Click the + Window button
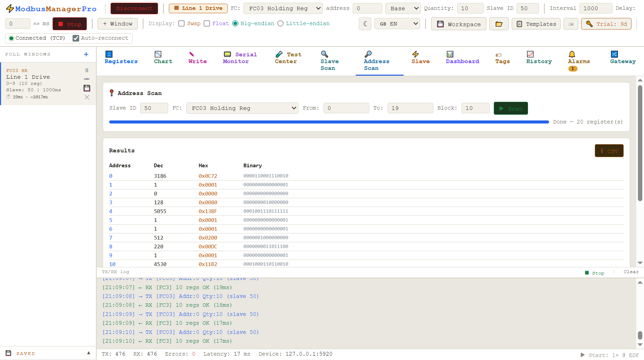The width and height of the screenshot is (644, 360). click(x=118, y=24)
